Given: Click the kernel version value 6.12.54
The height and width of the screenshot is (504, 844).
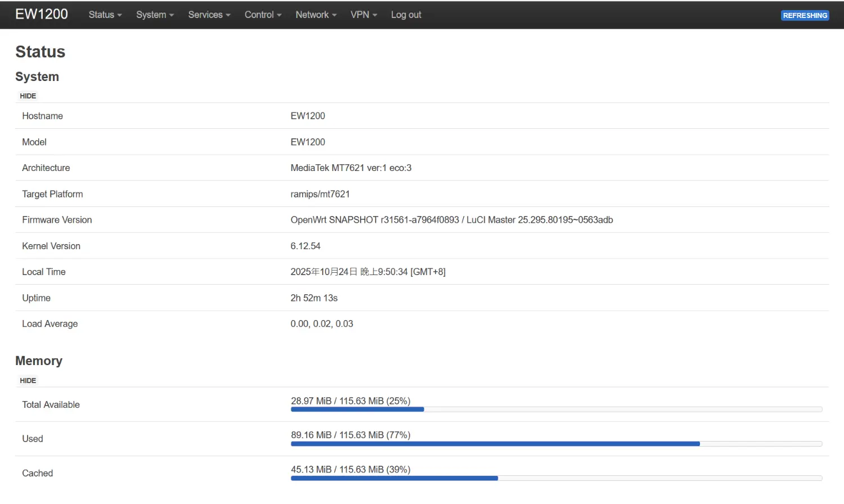Looking at the screenshot, I should pyautogui.click(x=306, y=246).
